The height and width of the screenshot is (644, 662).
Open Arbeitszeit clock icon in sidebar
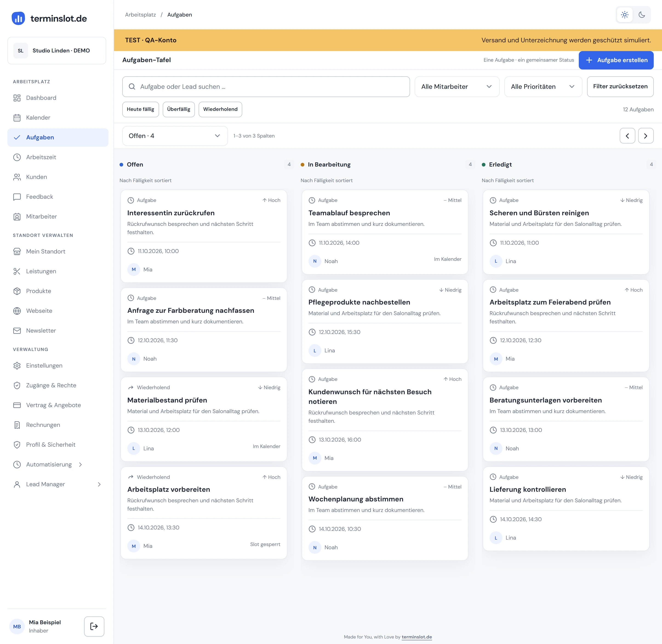point(17,157)
